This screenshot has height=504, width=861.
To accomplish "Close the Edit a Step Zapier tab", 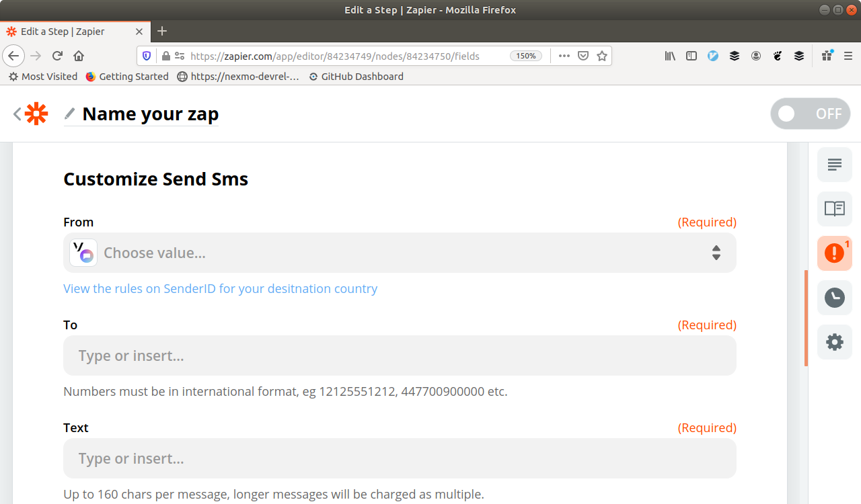I will (x=139, y=32).
